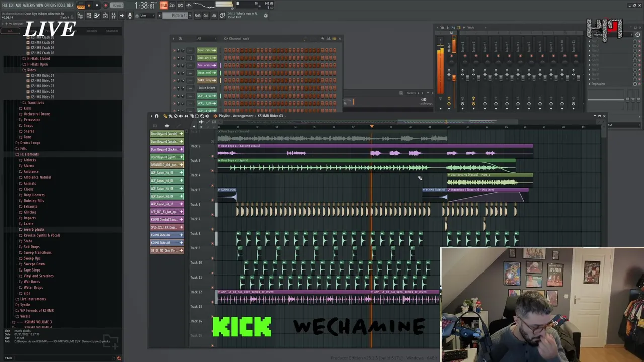Screen dimensions: 644x362
Task: Select Dour Beya v1 (Synth) clip in picker
Action: pos(167,157)
